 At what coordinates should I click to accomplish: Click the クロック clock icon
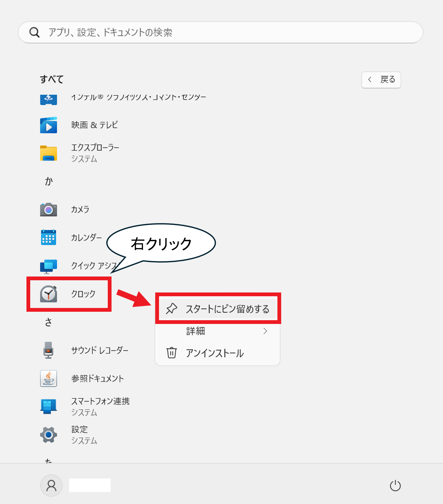click(x=49, y=294)
